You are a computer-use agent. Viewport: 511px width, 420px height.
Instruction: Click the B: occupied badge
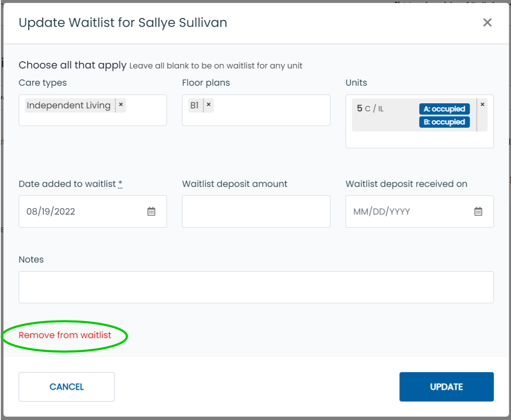[444, 122]
